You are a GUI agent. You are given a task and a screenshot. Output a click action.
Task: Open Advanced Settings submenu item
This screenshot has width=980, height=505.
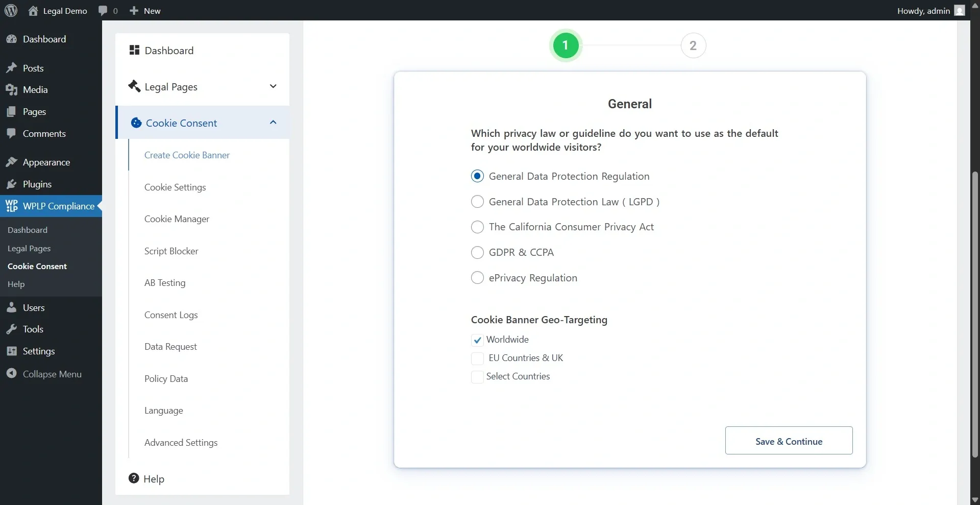[181, 442]
